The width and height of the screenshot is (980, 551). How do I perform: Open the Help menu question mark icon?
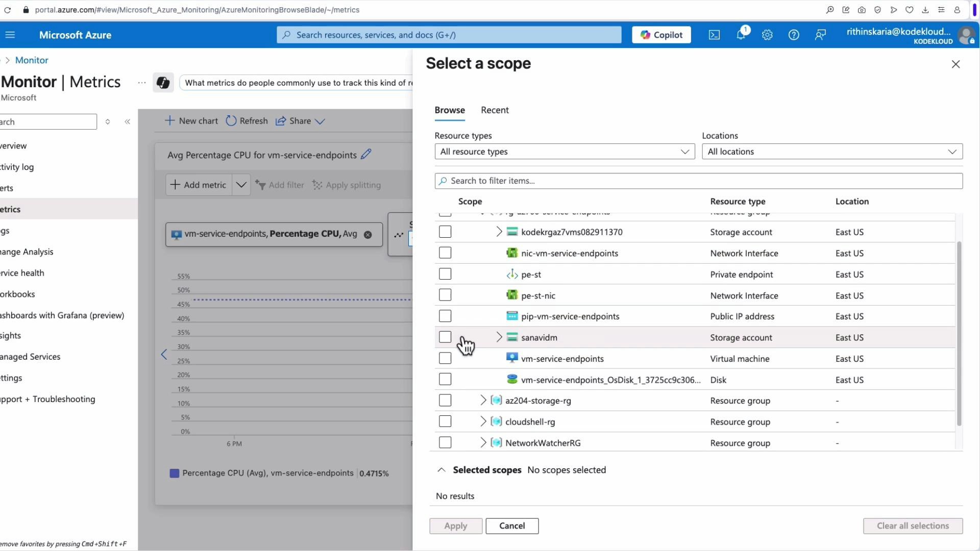tap(794, 35)
